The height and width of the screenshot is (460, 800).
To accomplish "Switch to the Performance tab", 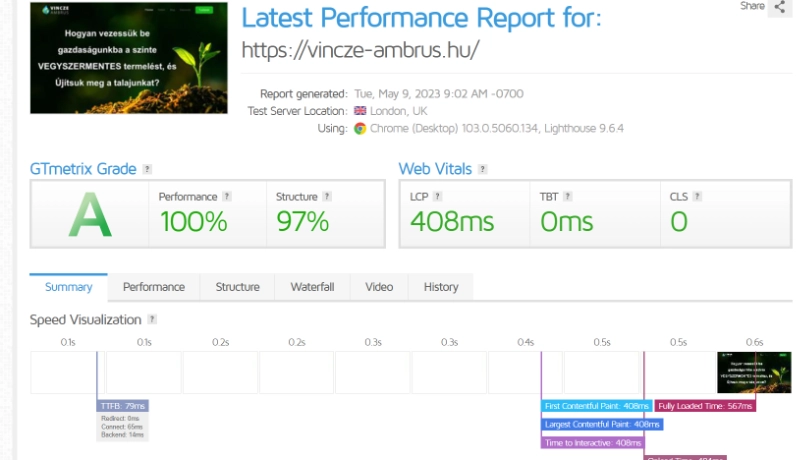I will 154,287.
